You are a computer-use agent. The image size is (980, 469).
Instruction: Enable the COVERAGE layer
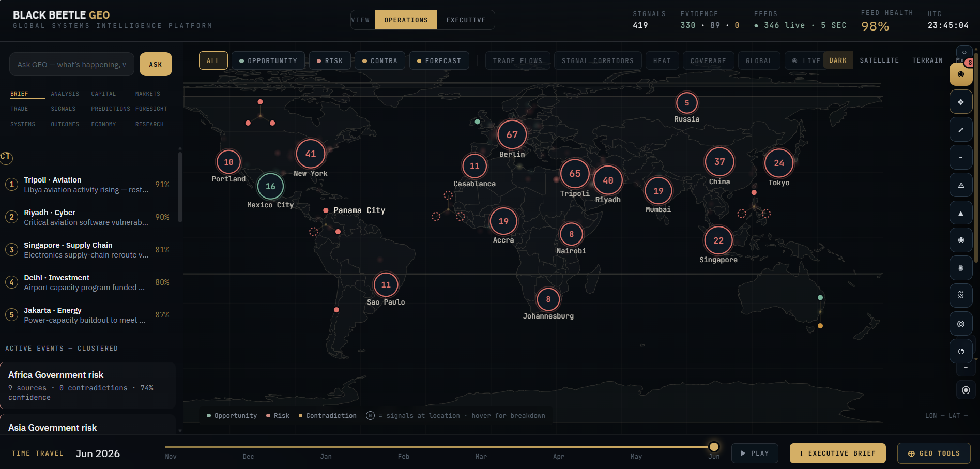(708, 60)
